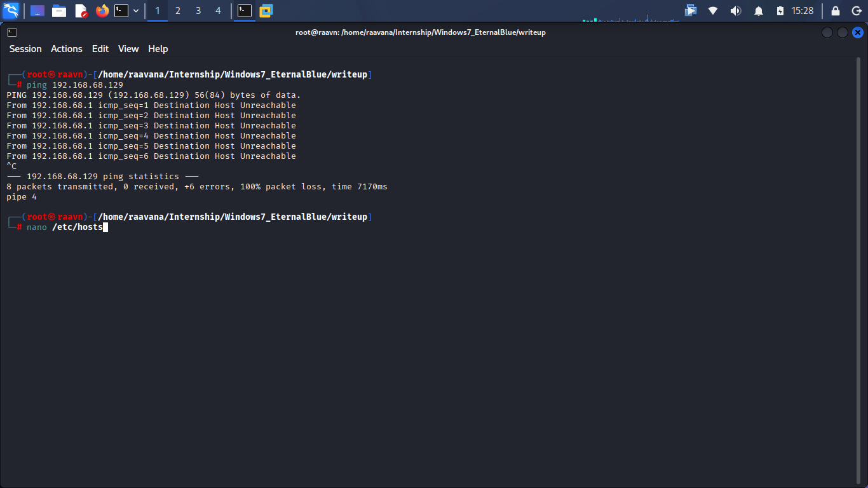The height and width of the screenshot is (488, 868).
Task: Open the logout session icon
Action: [856, 11]
